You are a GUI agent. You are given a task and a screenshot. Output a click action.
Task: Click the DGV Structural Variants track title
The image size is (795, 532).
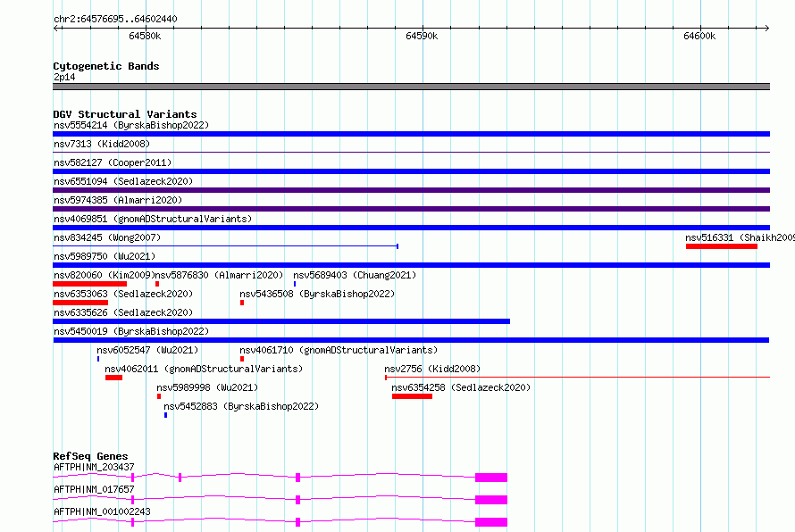pyautogui.click(x=125, y=114)
